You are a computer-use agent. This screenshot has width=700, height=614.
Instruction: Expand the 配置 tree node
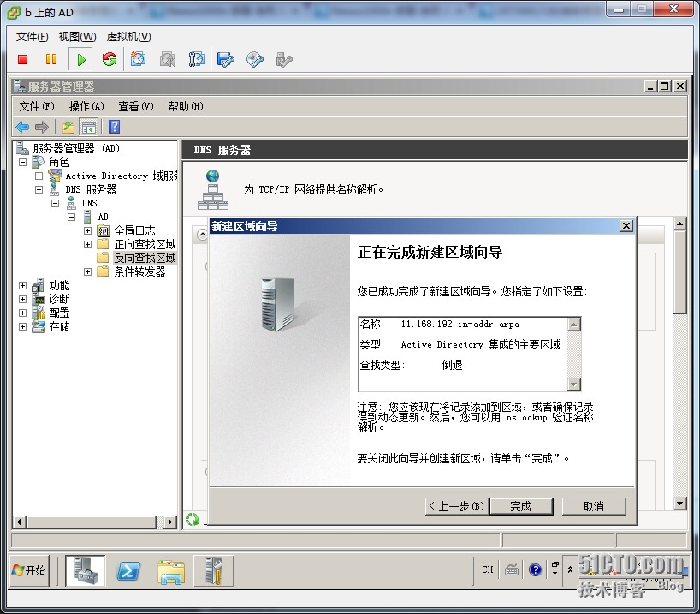coord(23,313)
